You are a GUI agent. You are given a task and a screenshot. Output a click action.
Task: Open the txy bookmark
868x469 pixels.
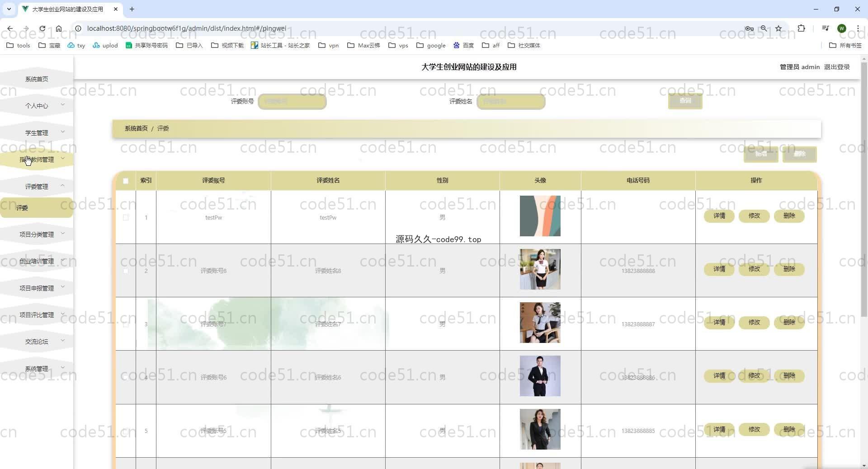pos(76,45)
